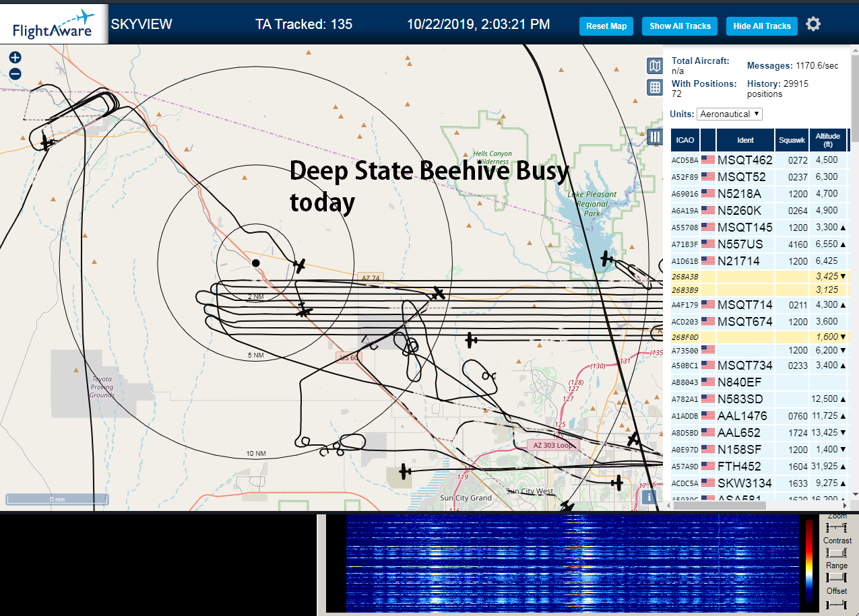Click the US flag in MSQT462 row
Image resolution: width=859 pixels, height=616 pixels.
click(708, 160)
